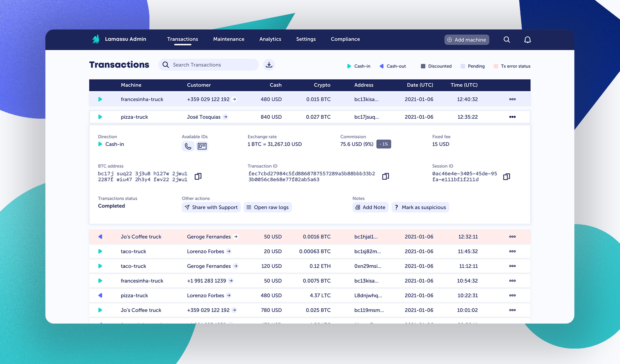Click the header search magnifier icon
The width and height of the screenshot is (620, 364).
point(507,40)
